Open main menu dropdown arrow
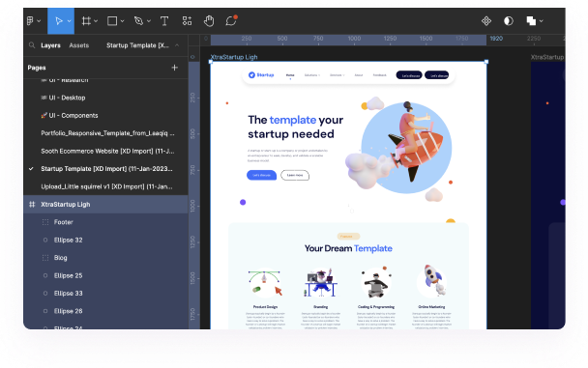 [x=39, y=21]
